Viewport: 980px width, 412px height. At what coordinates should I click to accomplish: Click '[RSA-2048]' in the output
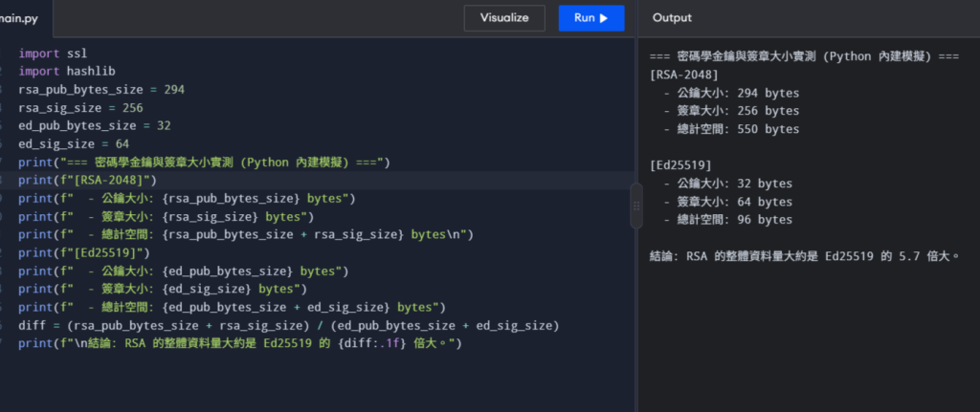click(x=684, y=75)
